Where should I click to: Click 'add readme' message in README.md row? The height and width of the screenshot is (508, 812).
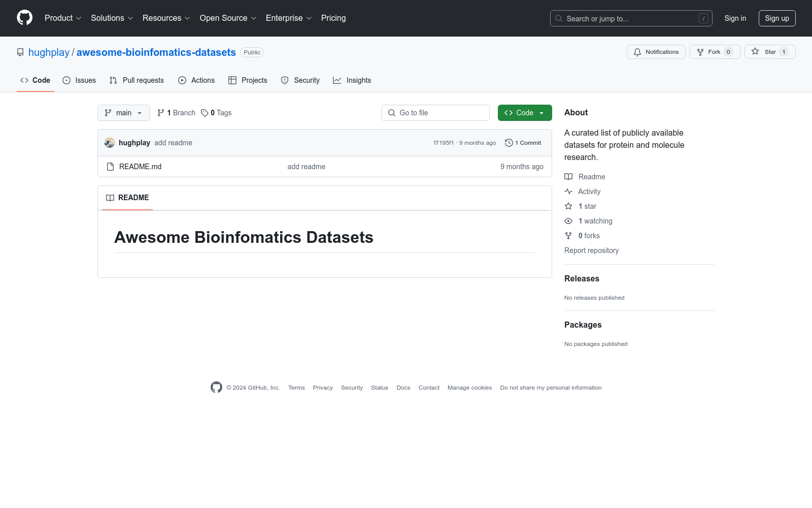[307, 167]
